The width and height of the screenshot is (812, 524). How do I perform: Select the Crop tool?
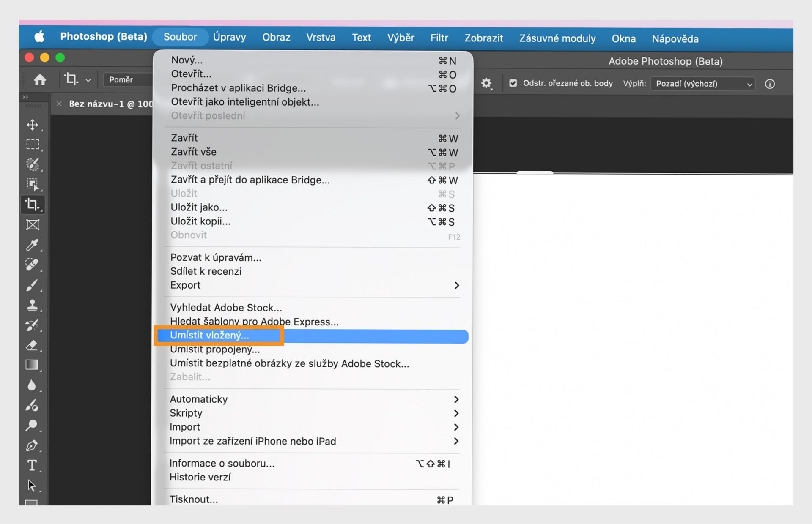point(33,205)
